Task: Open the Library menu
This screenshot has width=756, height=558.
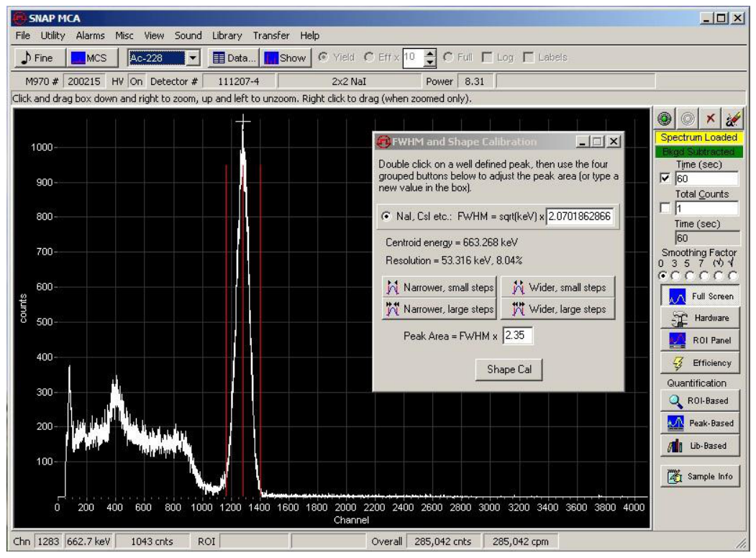Action: [x=227, y=36]
